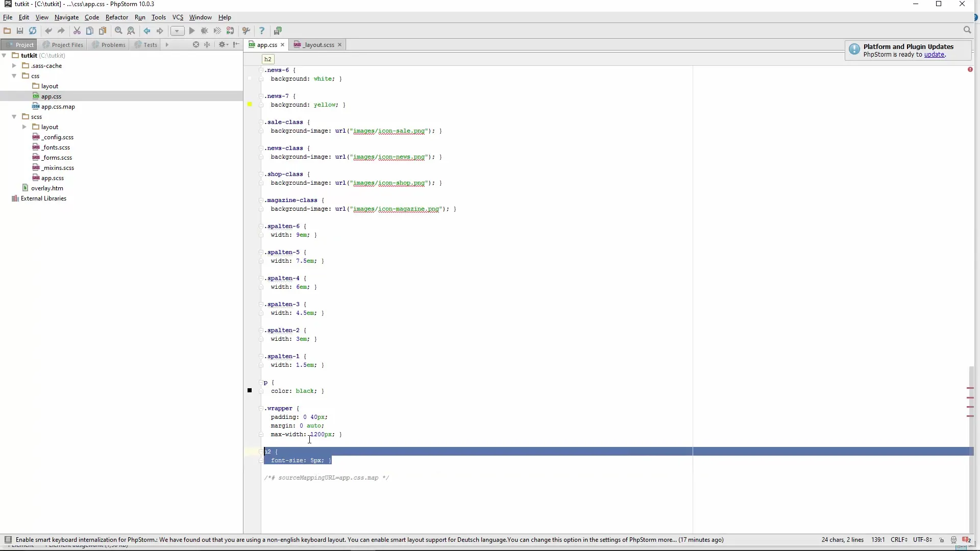This screenshot has height=551, width=980.
Task: Click the Forward navigation arrow
Action: point(160,31)
